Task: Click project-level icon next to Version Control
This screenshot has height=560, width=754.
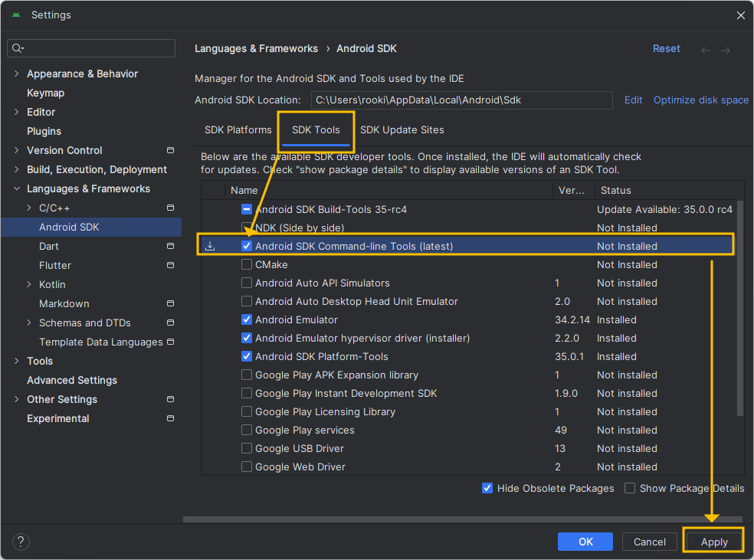Action: [170, 150]
